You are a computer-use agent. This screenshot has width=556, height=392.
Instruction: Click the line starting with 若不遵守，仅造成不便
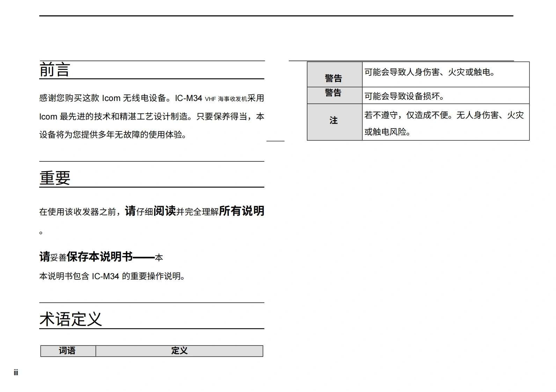[444, 115]
